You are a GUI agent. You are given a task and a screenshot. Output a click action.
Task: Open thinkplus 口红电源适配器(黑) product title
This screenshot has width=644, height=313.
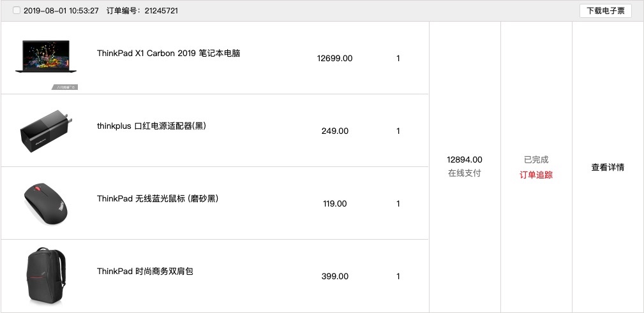point(151,126)
